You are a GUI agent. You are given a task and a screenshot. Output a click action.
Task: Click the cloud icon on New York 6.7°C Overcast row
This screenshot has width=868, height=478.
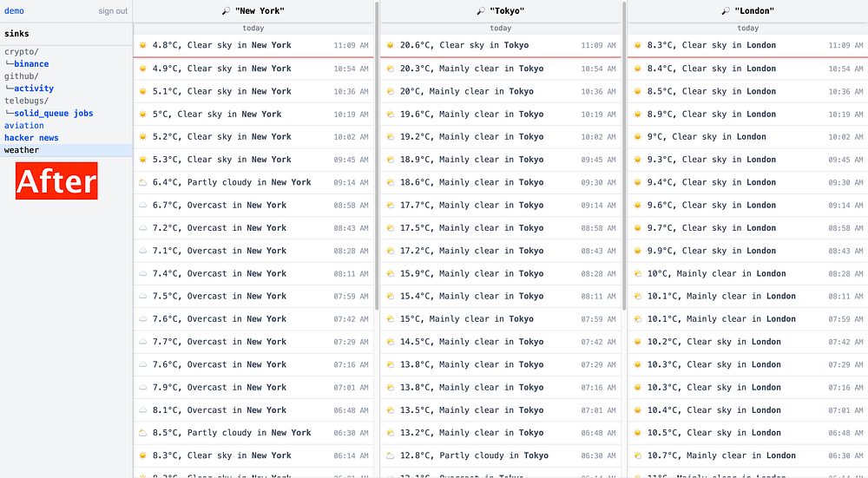tap(142, 206)
